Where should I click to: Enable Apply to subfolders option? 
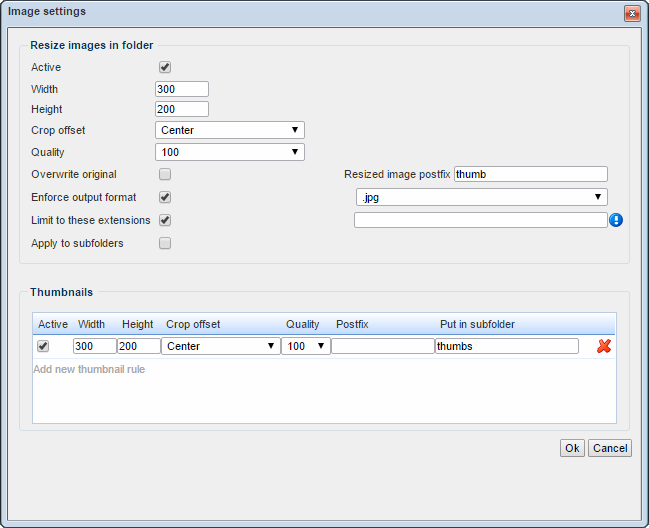pos(165,243)
